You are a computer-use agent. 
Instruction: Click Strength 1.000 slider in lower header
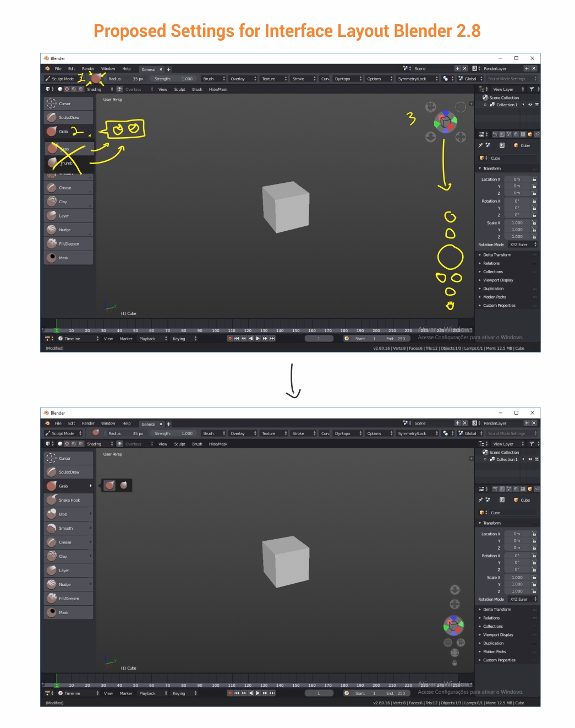click(174, 433)
